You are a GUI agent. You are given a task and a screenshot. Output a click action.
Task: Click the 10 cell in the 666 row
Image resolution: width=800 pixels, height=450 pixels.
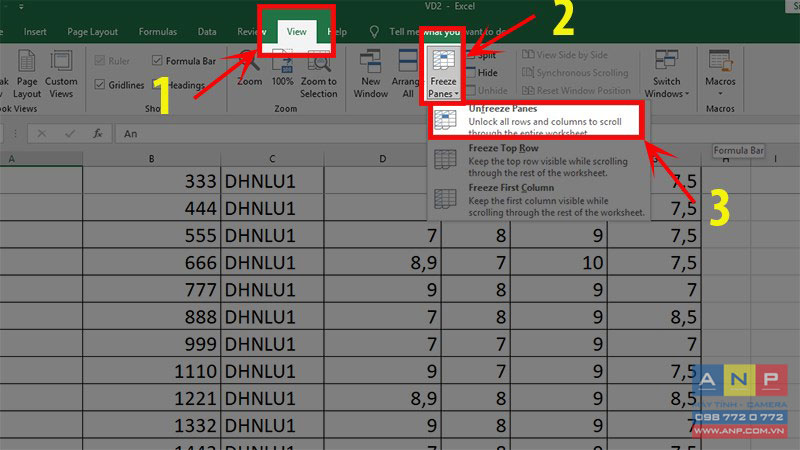559,262
